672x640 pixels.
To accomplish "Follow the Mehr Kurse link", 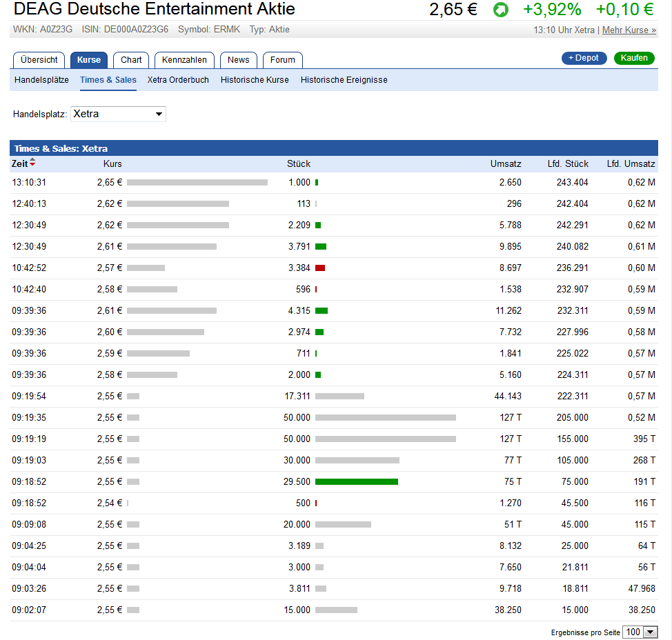I will pos(629,30).
